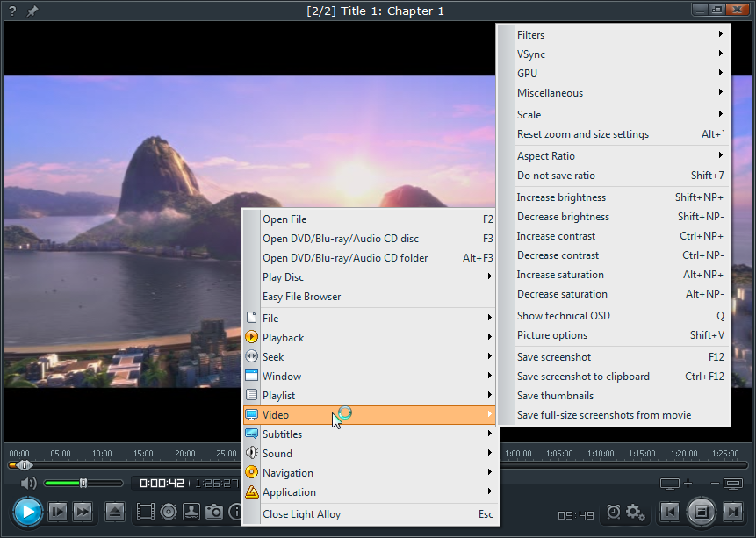This screenshot has height=538, width=756.
Task: Click the total duration 1:26:27 display
Action: coord(217,483)
